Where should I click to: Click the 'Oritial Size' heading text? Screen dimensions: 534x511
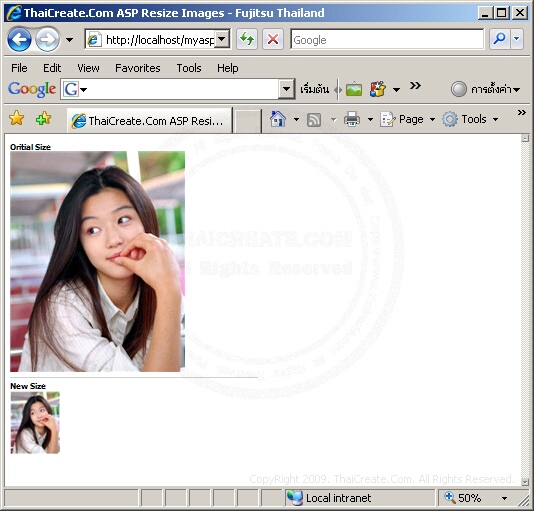coord(30,147)
